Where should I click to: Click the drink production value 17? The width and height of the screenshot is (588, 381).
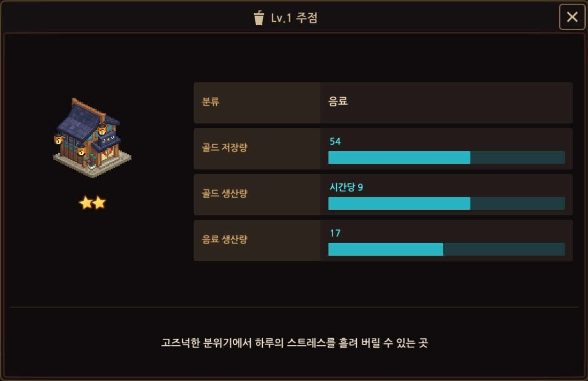point(335,233)
